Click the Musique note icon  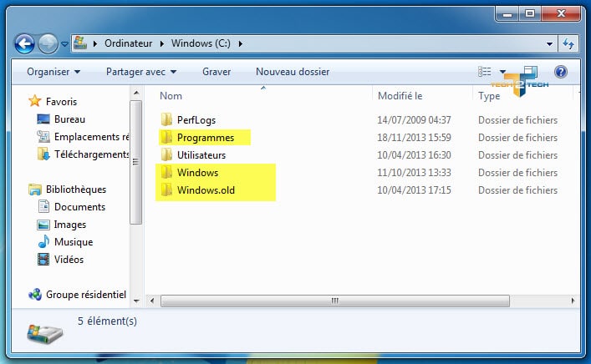[x=43, y=241]
